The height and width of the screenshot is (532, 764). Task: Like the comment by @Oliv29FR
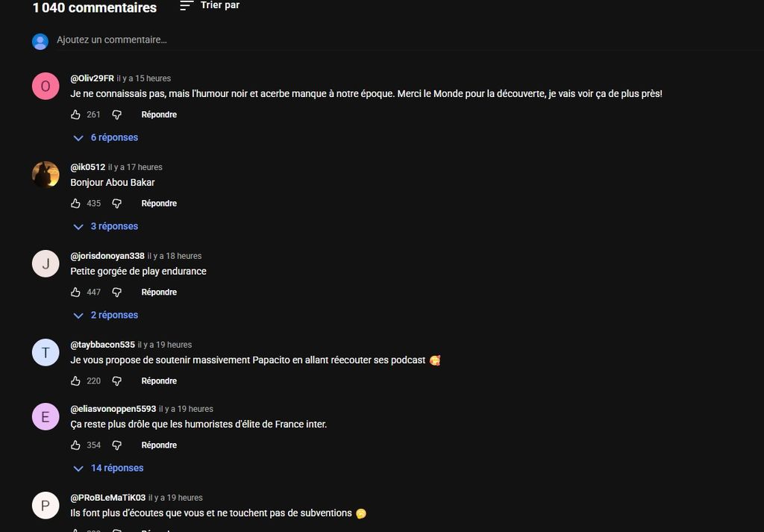tap(75, 114)
